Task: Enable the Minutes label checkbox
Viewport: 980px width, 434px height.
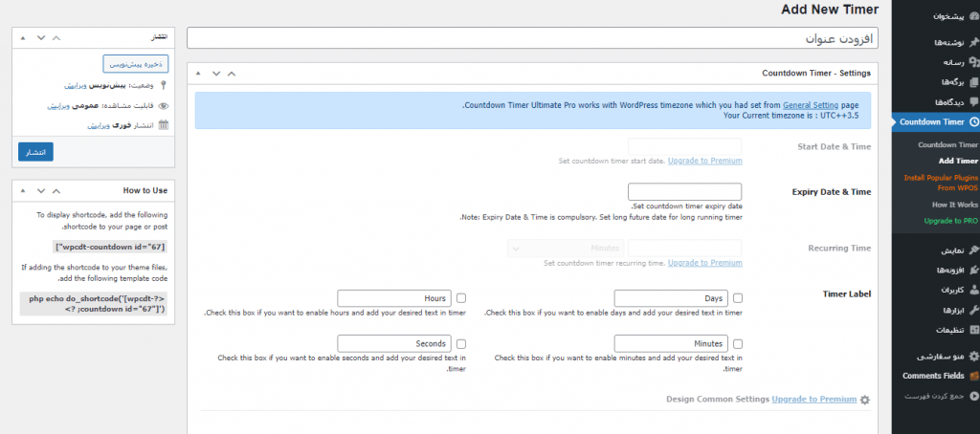Action: (738, 343)
